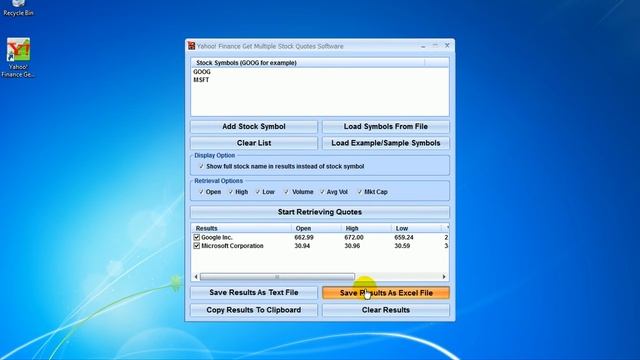The width and height of the screenshot is (640, 360).
Task: Select Google Inc. open value 662.99
Action: (x=304, y=237)
